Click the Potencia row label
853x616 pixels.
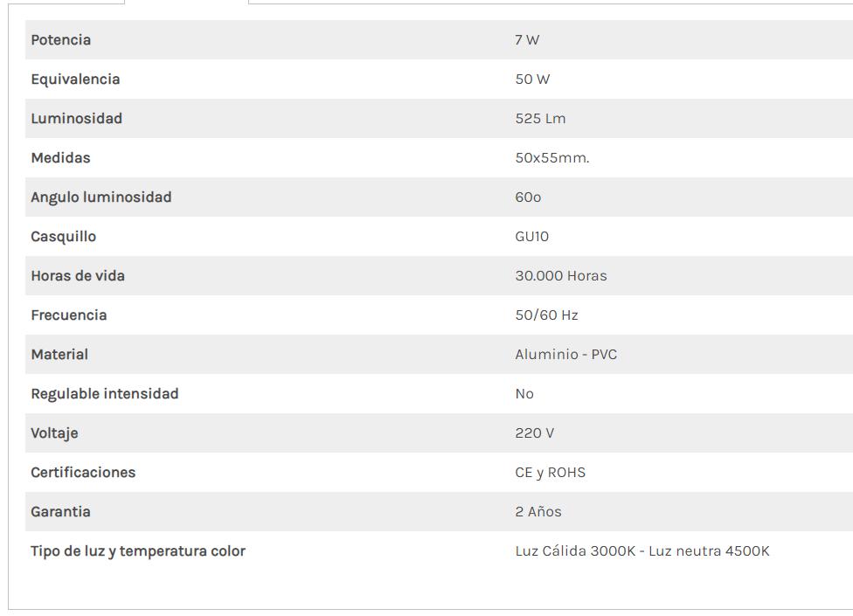click(60, 40)
